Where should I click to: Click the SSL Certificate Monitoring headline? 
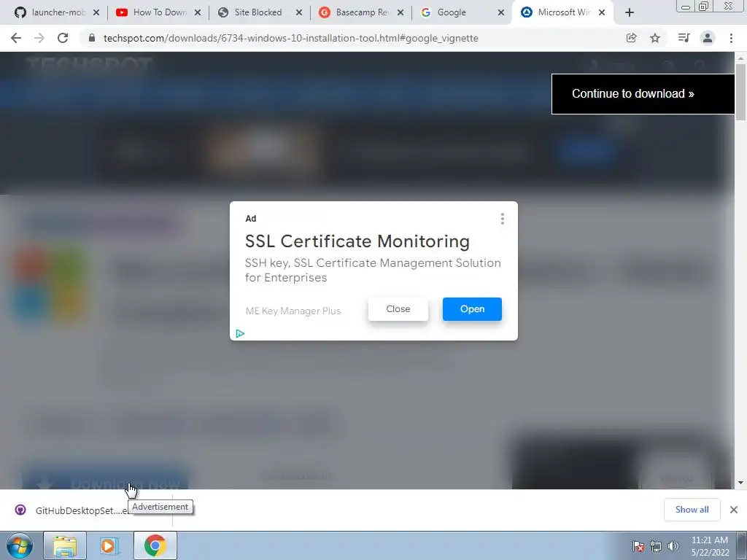[357, 241]
